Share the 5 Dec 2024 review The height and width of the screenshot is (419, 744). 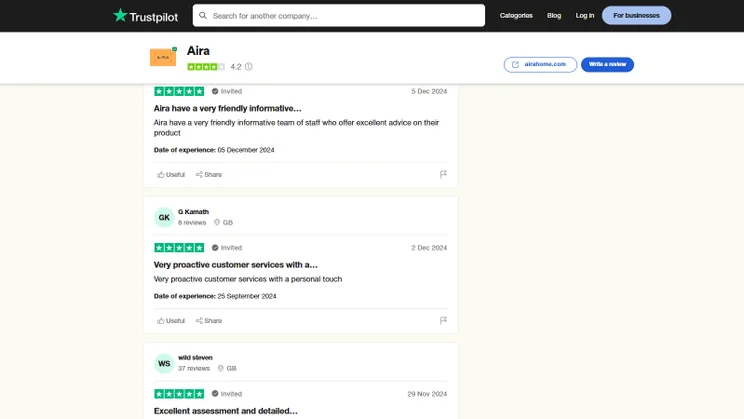point(209,175)
